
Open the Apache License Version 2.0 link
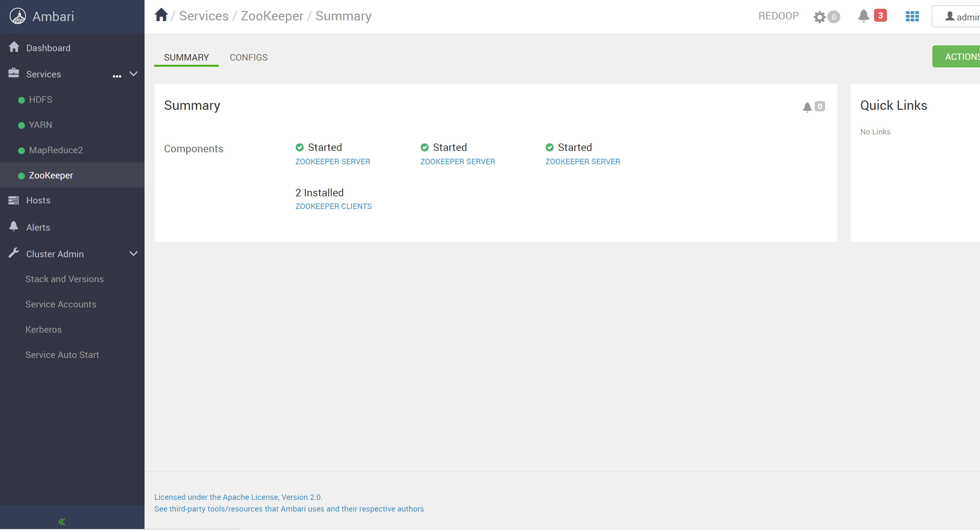click(238, 497)
